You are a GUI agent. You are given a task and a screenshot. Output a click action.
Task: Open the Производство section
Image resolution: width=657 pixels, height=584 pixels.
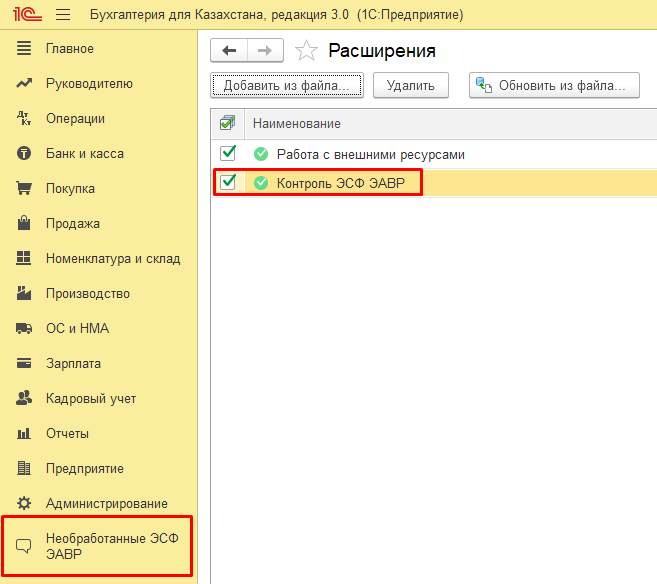tap(88, 293)
